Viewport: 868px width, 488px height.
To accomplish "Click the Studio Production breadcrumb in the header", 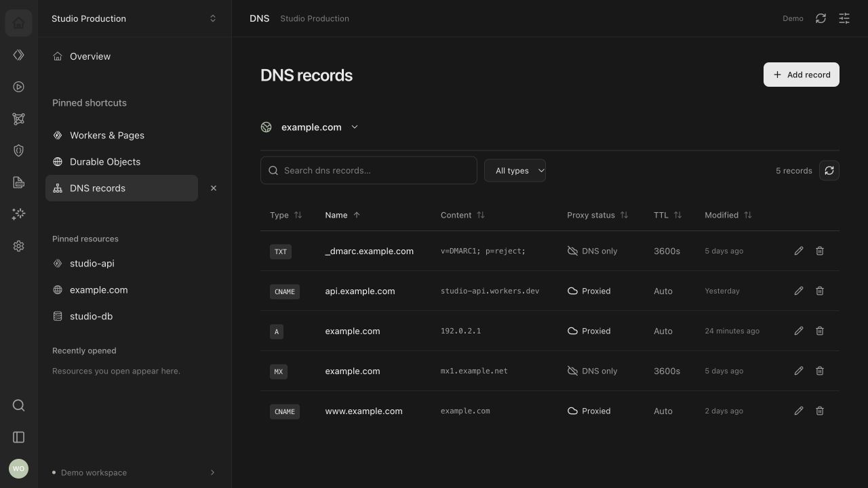I will 315,18.
